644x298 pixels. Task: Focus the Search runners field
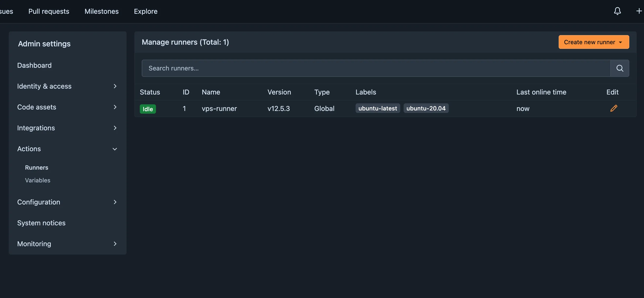[376, 68]
